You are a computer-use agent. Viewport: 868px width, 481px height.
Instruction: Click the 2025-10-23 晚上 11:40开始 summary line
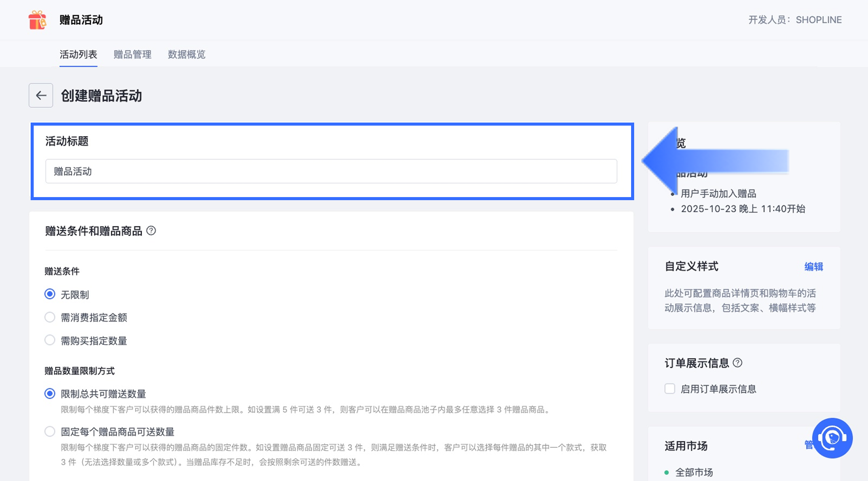[743, 209]
